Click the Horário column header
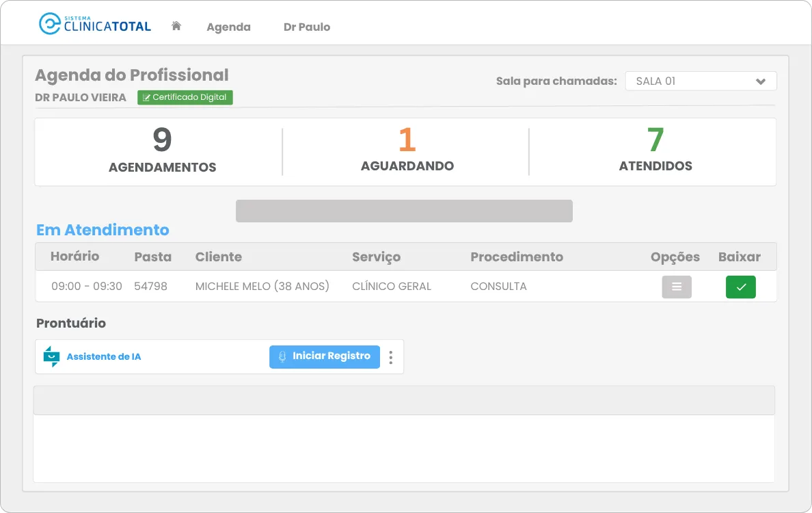This screenshot has height=513, width=812. (75, 256)
